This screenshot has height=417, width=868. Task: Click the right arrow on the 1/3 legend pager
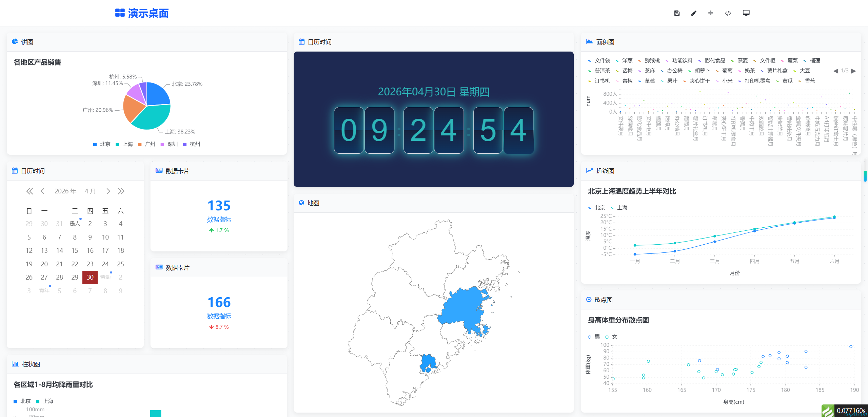pos(853,71)
